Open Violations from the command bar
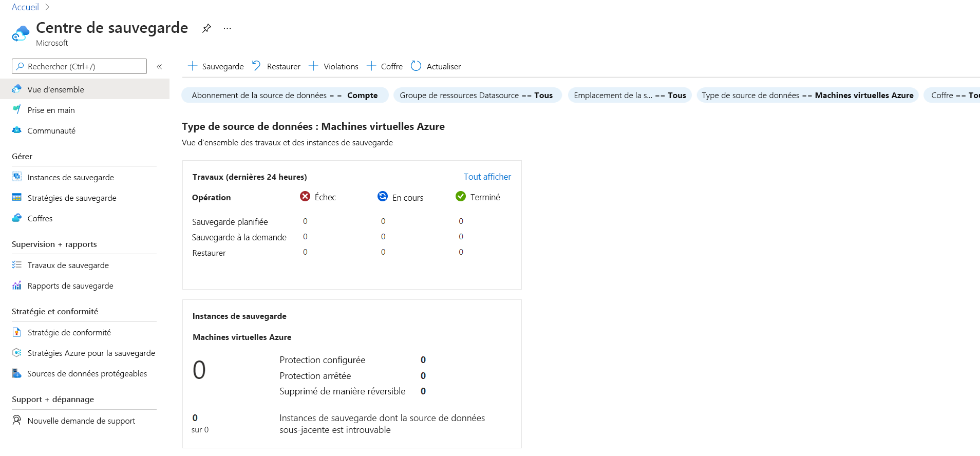The width and height of the screenshot is (980, 456). click(333, 66)
